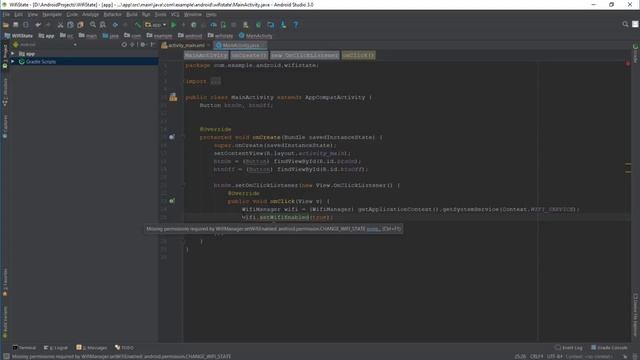This screenshot has height=360, width=640.
Task: Expand the app module tree node
Action: (13, 53)
